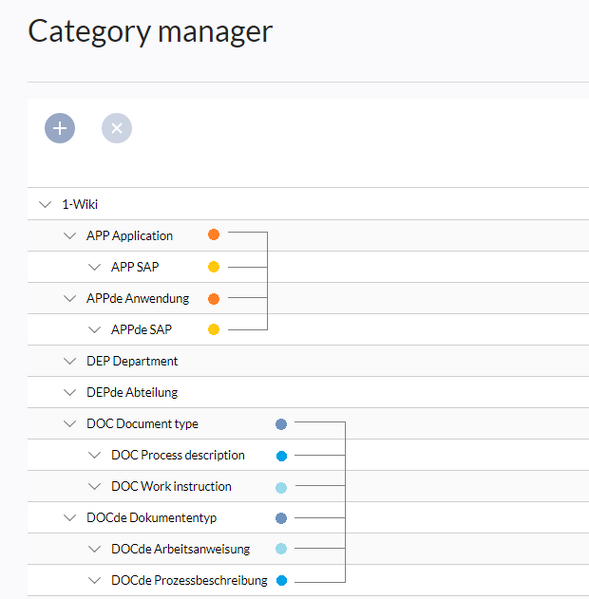The image size is (589, 599).
Task: Click the remove category X button
Action: click(x=117, y=128)
